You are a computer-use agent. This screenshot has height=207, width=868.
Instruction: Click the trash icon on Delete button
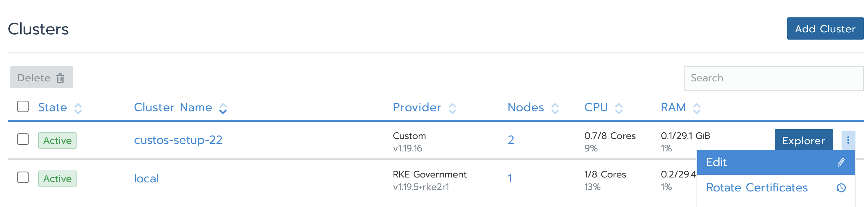pyautogui.click(x=60, y=78)
